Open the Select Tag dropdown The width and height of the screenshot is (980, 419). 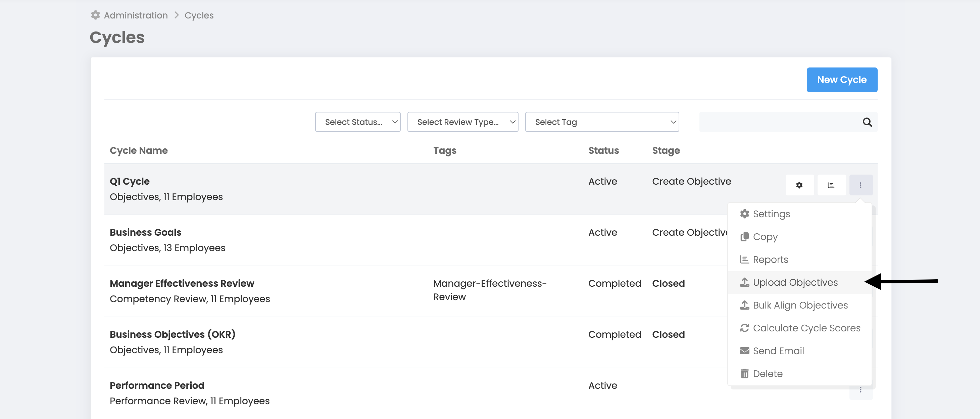point(602,122)
